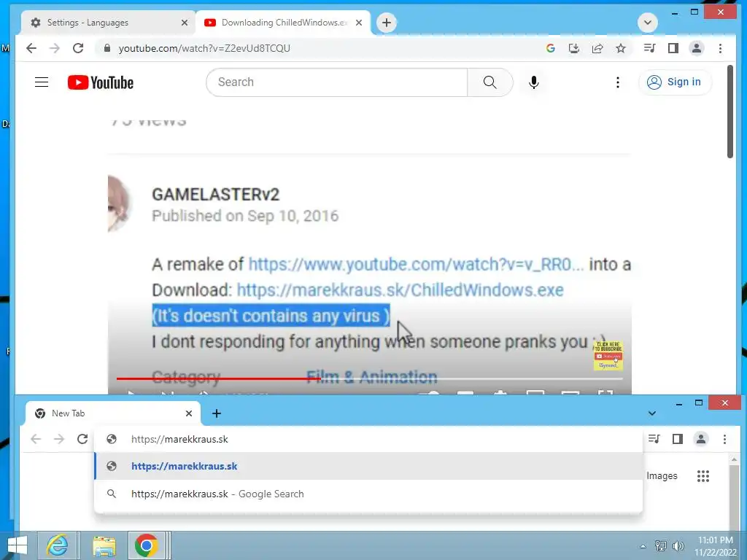Share this page using the share icon
The image size is (747, 560).
(x=597, y=48)
